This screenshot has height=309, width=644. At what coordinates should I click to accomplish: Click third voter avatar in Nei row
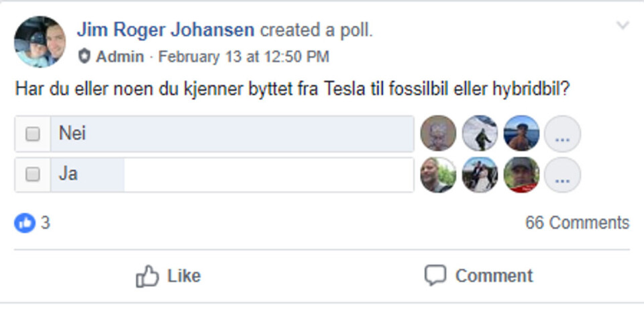pyautogui.click(x=521, y=134)
